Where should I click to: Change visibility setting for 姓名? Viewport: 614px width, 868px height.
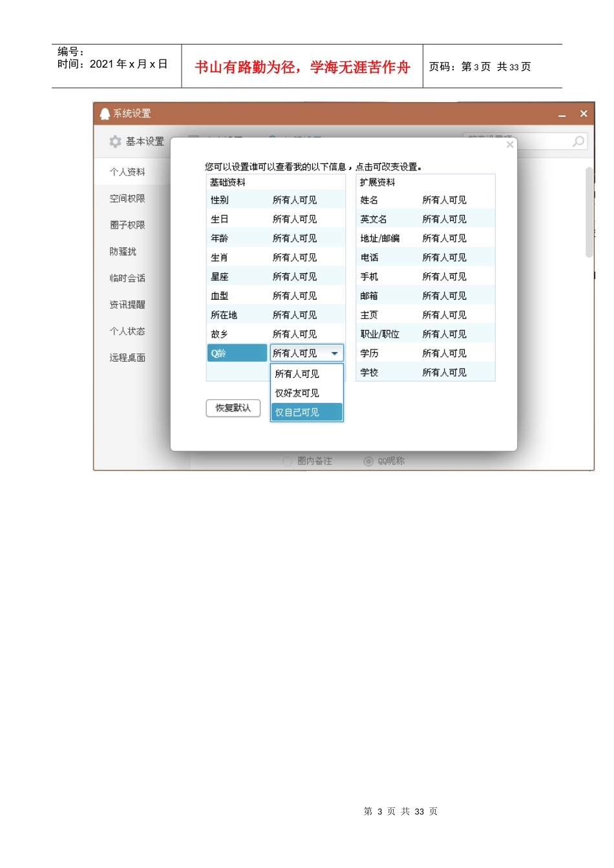[x=444, y=200]
